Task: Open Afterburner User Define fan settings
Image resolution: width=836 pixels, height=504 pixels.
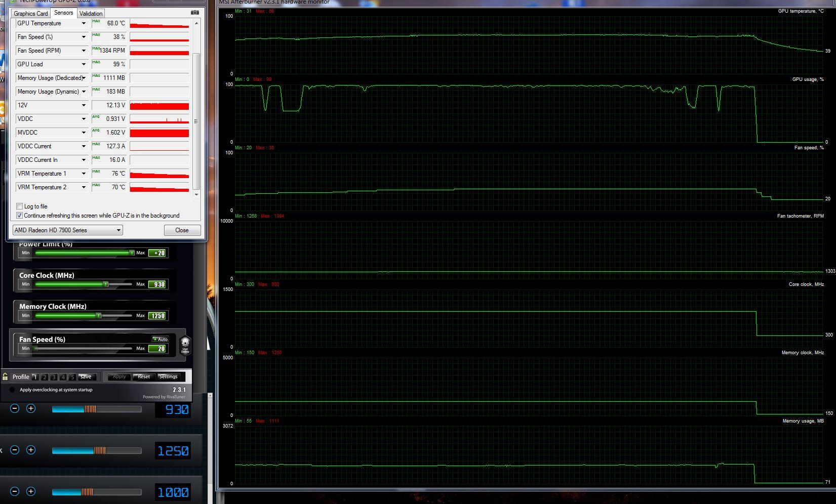Action: (x=185, y=346)
